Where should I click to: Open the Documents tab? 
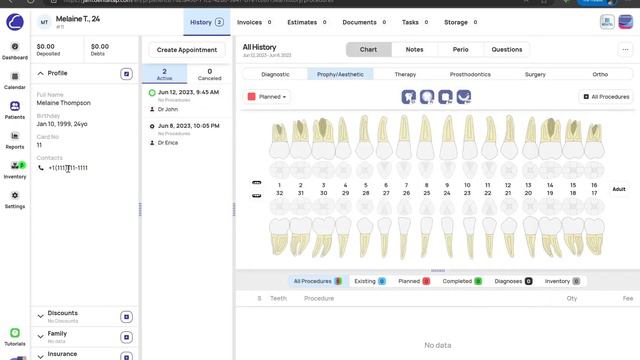tap(364, 22)
